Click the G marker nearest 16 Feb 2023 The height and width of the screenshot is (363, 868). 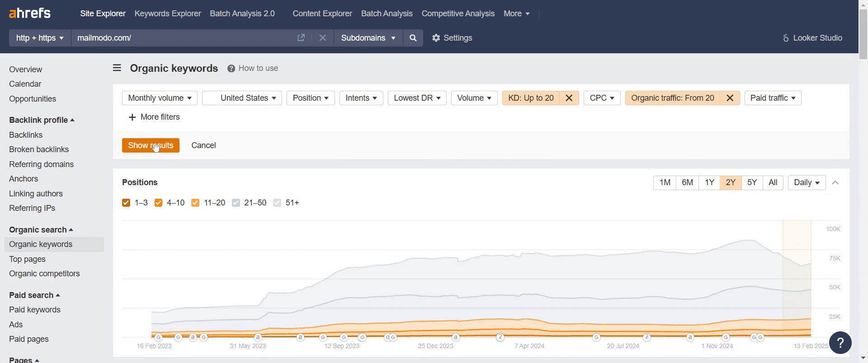(x=158, y=337)
